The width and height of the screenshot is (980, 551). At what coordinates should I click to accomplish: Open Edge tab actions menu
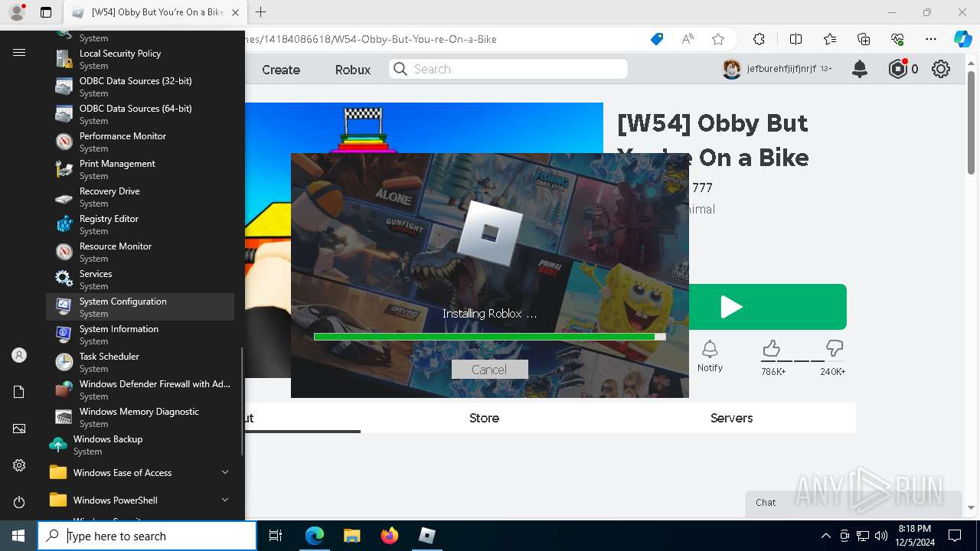point(46,12)
